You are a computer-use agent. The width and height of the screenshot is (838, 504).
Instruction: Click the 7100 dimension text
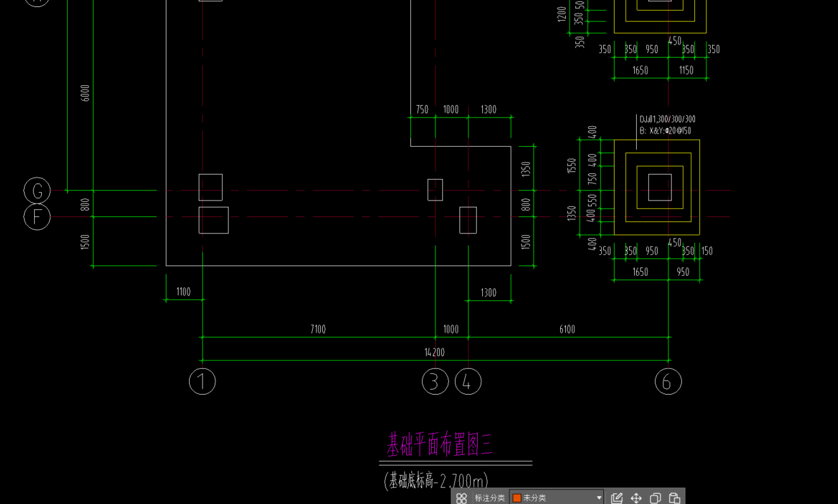click(x=318, y=329)
